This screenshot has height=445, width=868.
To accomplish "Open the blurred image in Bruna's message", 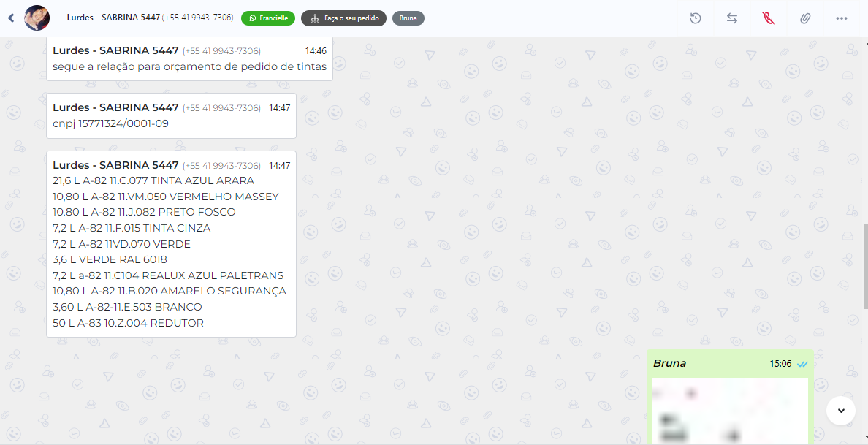I will 730,411.
